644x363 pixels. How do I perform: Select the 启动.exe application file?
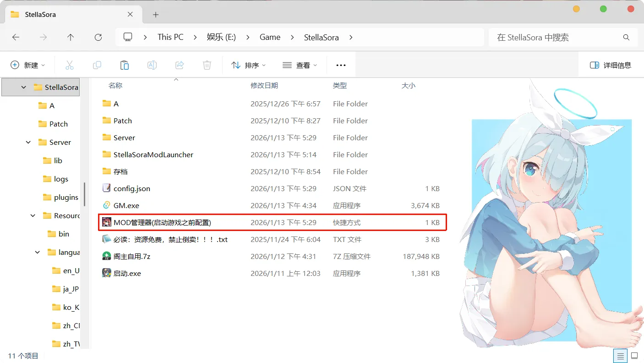pos(127,273)
